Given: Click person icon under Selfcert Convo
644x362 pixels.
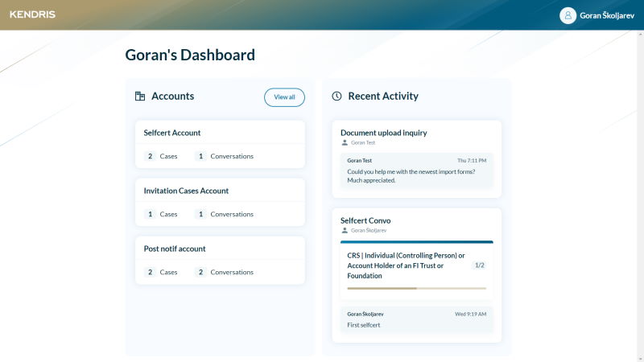Looking at the screenshot, I should coord(345,230).
